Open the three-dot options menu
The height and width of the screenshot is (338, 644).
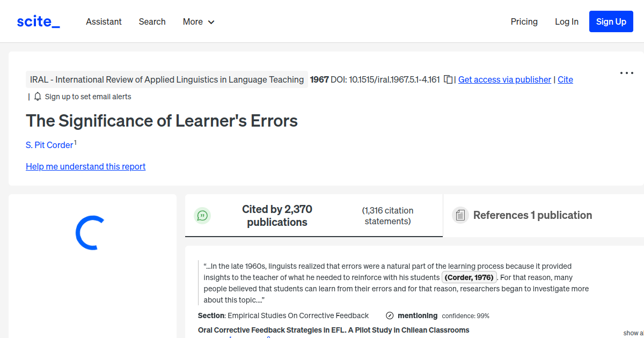[626, 73]
